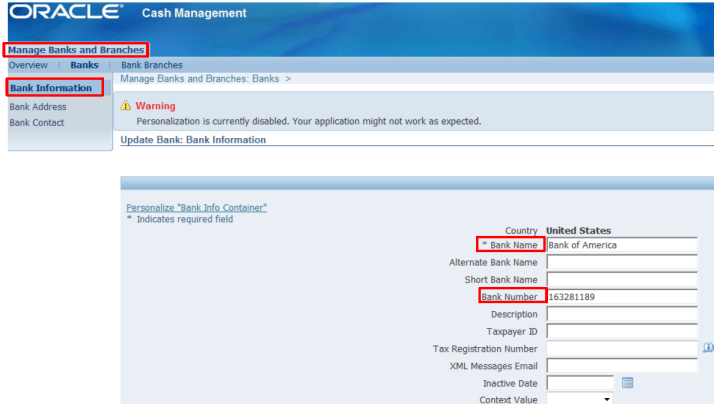Click the Alternate Bank Name field
The width and height of the screenshot is (714, 404).
pyautogui.click(x=621, y=262)
